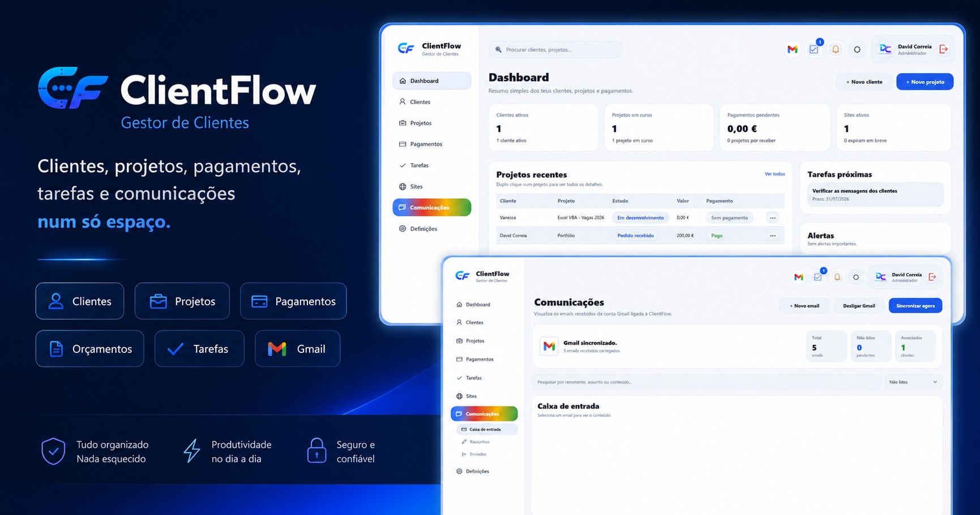Click the Pedido recebido status badge

point(635,236)
